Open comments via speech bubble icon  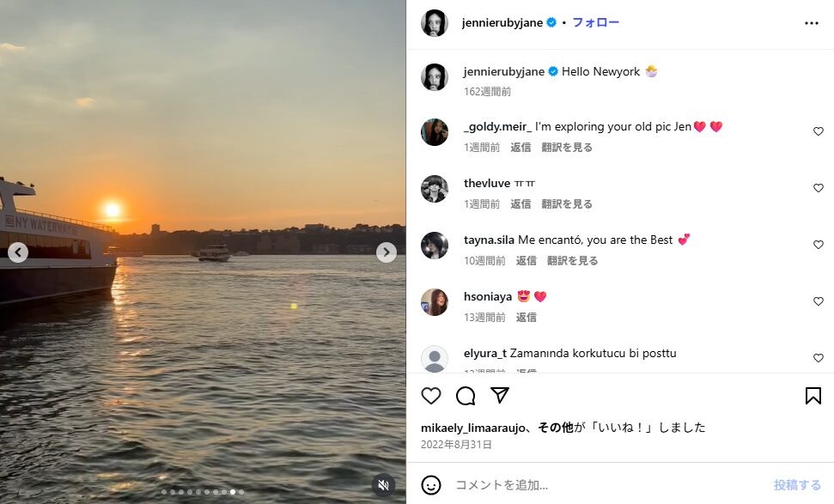click(466, 396)
